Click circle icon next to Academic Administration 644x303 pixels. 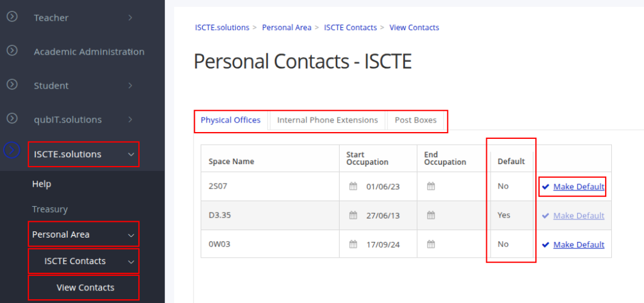11,51
